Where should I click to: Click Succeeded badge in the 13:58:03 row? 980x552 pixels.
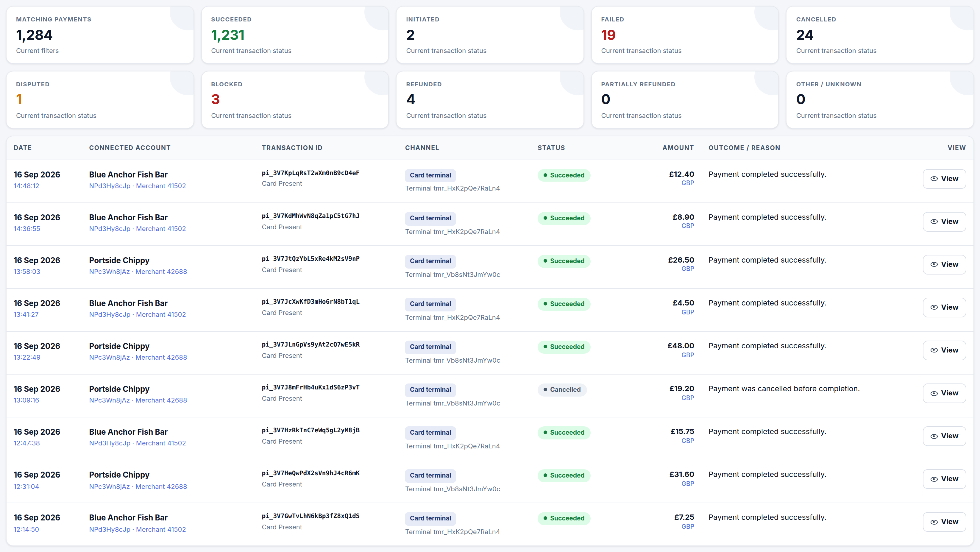pyautogui.click(x=564, y=261)
